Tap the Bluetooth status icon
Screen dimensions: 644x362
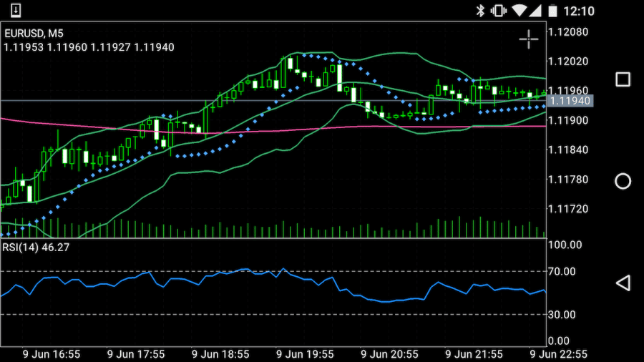click(480, 11)
